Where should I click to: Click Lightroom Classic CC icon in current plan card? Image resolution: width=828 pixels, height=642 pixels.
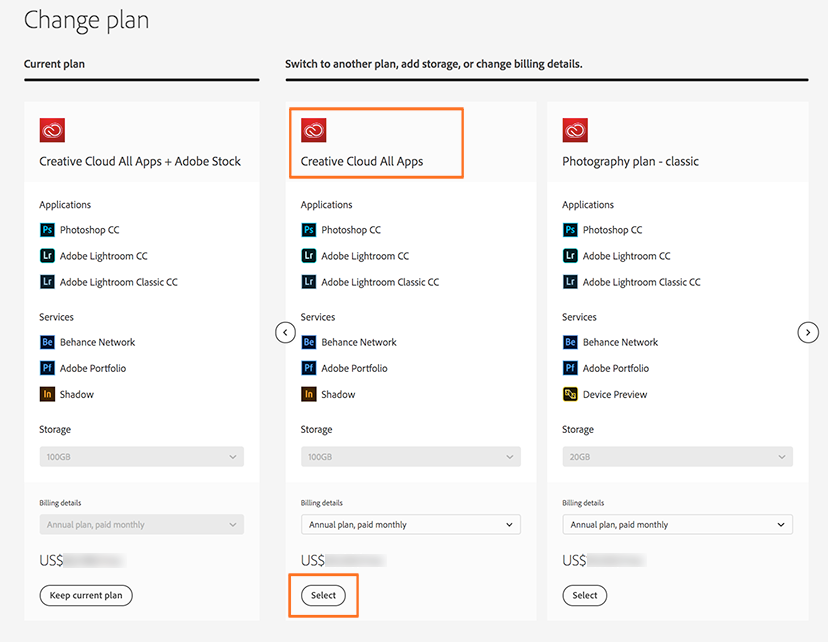tap(48, 281)
